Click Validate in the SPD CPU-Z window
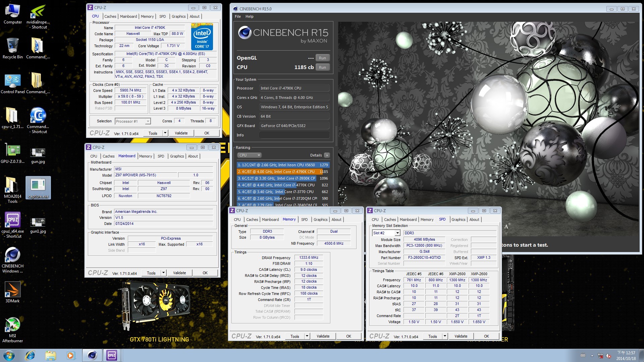644x362 pixels. click(x=461, y=336)
